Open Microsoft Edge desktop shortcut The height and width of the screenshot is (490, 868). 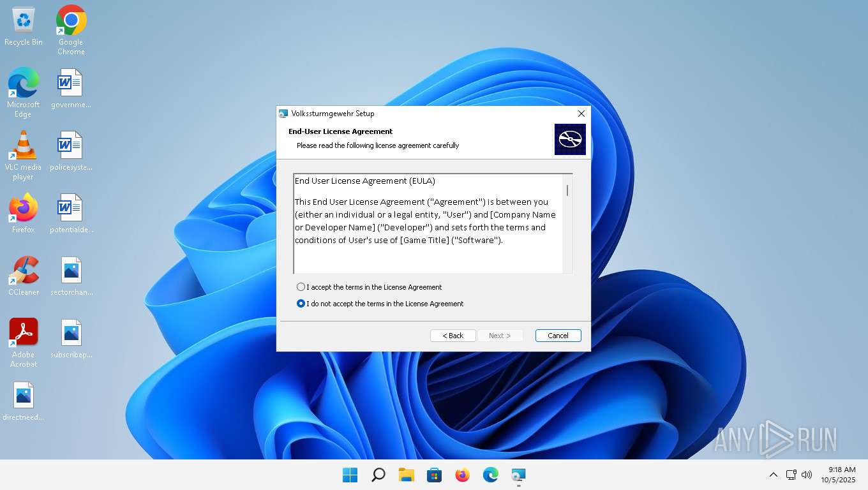(x=23, y=93)
